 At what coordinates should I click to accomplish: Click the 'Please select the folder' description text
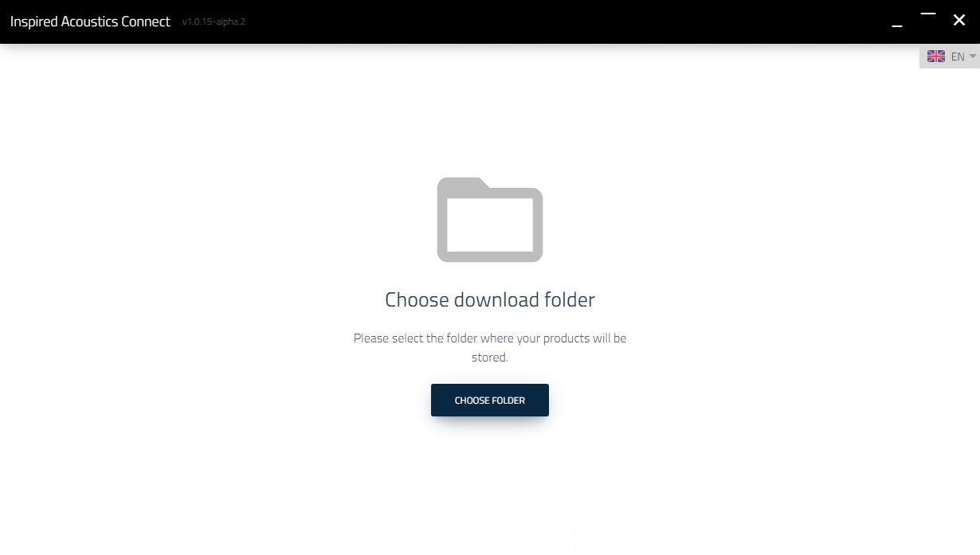point(490,348)
